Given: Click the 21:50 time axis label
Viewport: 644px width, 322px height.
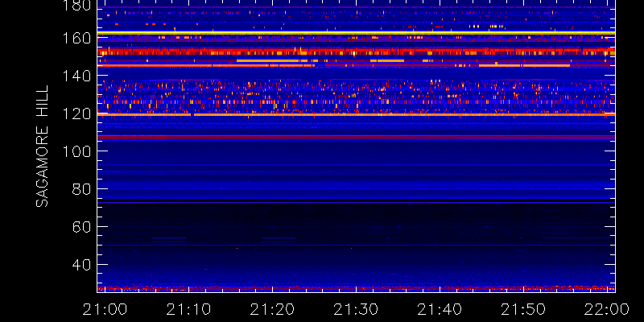Looking at the screenshot, I should (x=523, y=309).
